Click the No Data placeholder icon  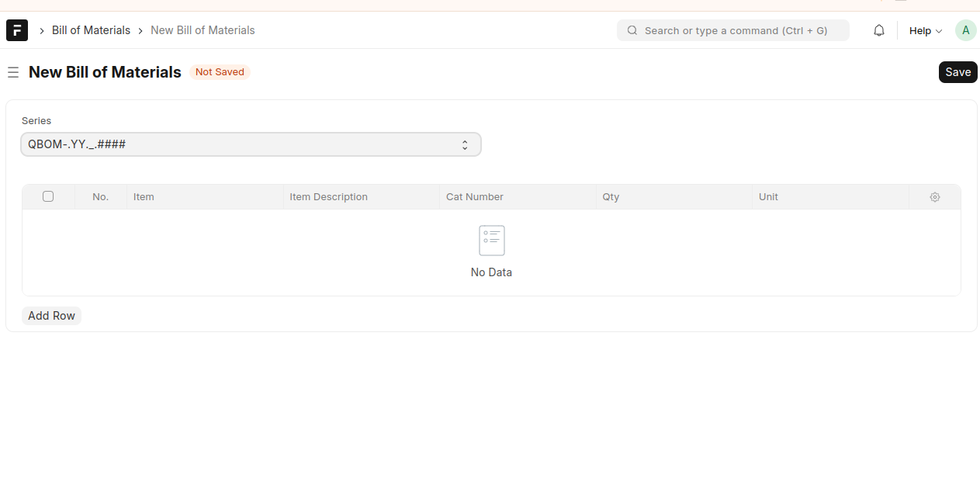point(491,241)
